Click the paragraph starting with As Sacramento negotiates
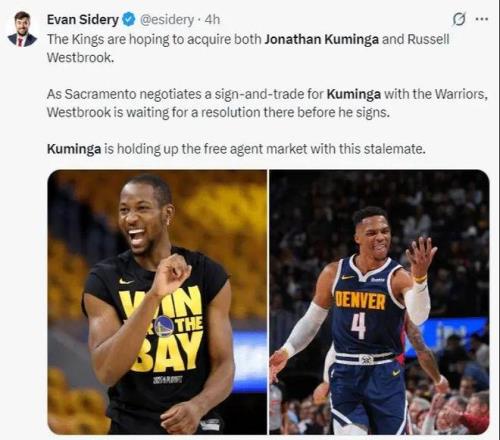This screenshot has height=440, width=500. 267,103
